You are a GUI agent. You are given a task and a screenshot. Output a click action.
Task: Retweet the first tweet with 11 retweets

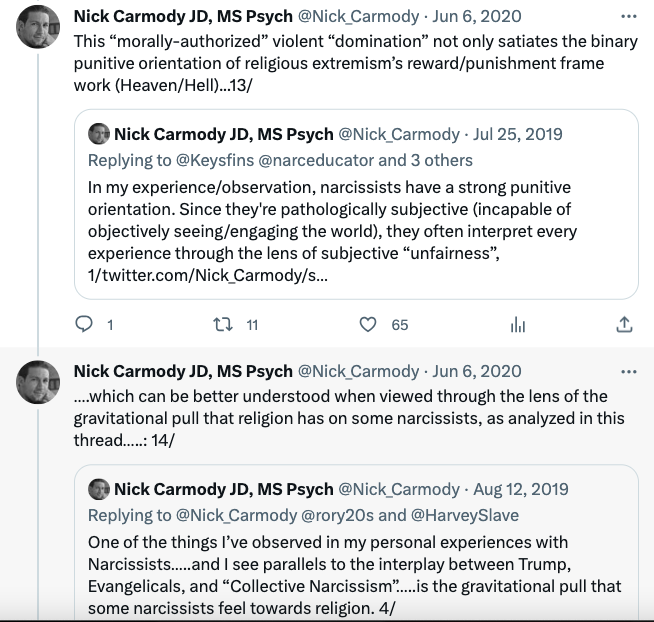click(225, 324)
